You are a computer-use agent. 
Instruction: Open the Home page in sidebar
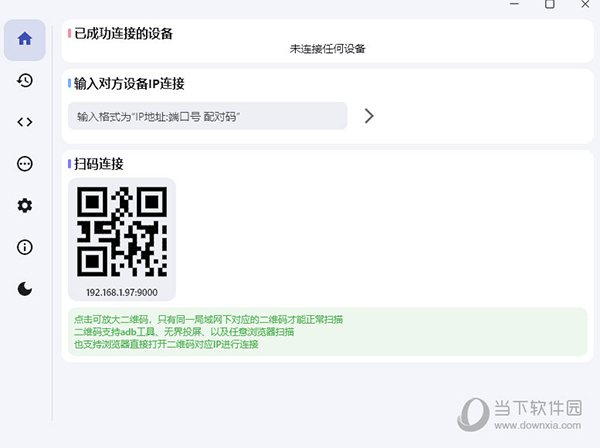(x=24, y=39)
